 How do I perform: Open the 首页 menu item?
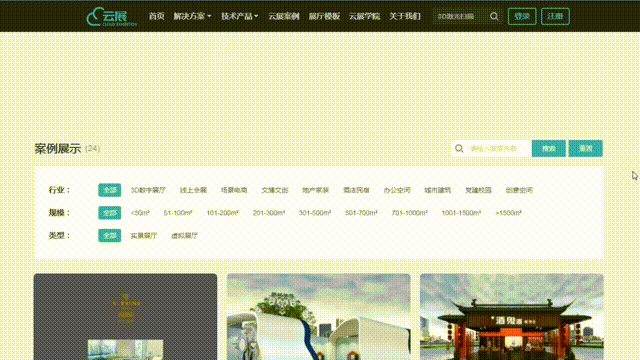[156, 16]
